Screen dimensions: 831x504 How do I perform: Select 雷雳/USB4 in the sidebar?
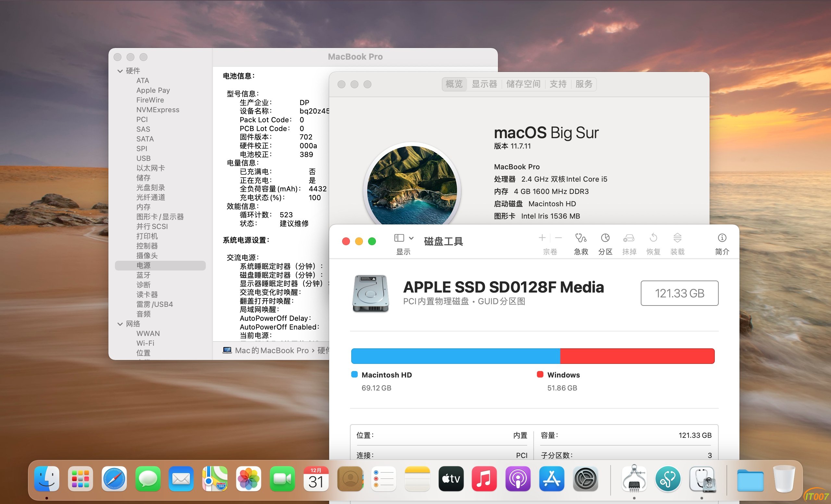pyautogui.click(x=155, y=304)
